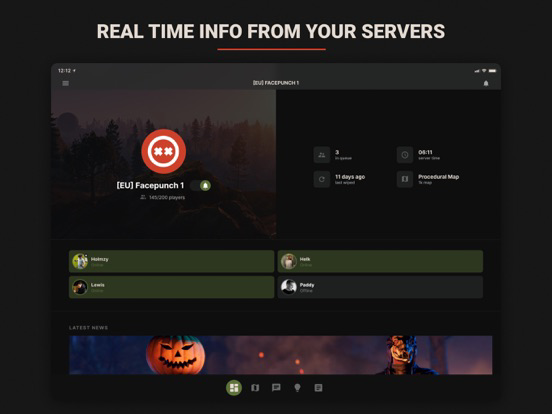The image size is (552, 414).
Task: Open the hamburger menu
Action: click(x=65, y=83)
